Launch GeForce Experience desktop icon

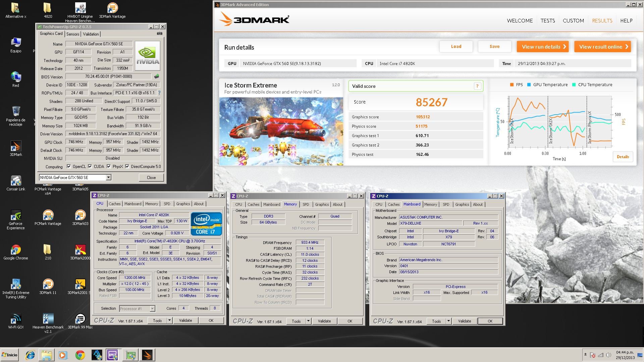point(16,220)
